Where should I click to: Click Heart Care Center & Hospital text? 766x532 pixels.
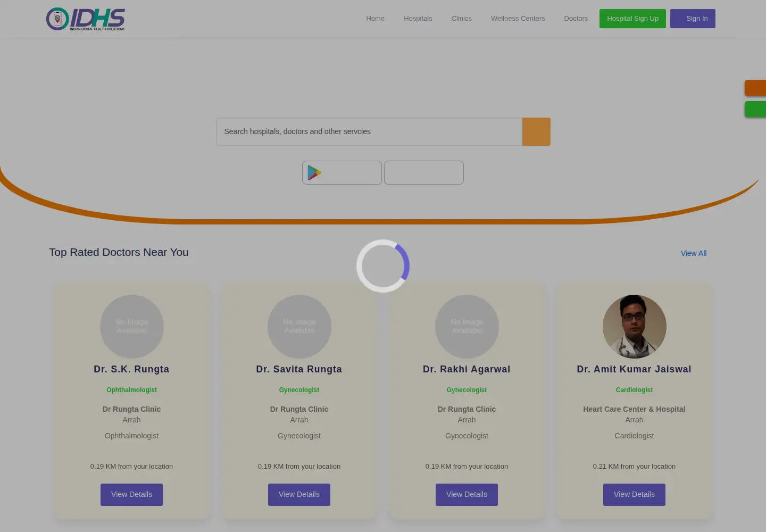(x=634, y=409)
